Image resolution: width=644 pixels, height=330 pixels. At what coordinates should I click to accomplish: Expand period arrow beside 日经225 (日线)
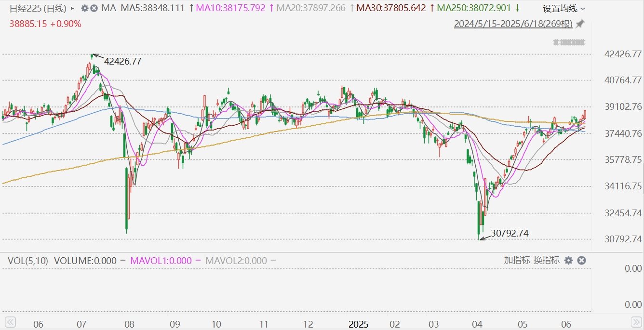pos(72,9)
